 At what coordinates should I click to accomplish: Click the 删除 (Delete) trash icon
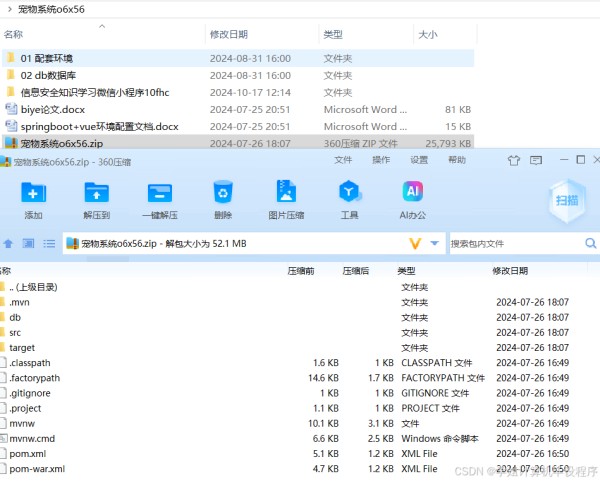223,193
